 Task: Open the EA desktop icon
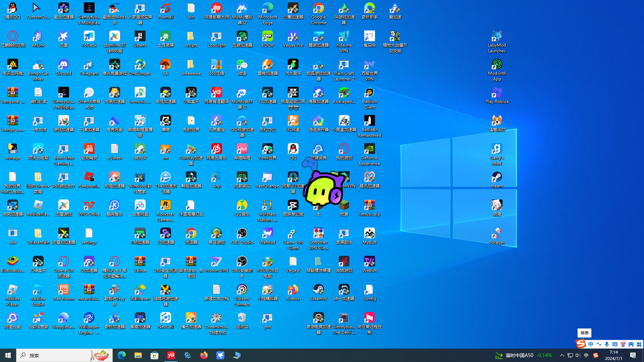[165, 67]
